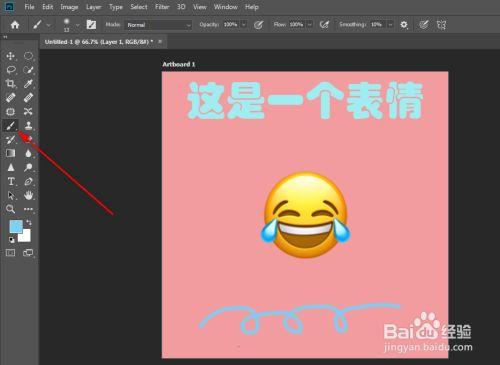Open the Edit Toolbar three-dots button
Viewport: 500px width, 365px height.
pos(28,209)
